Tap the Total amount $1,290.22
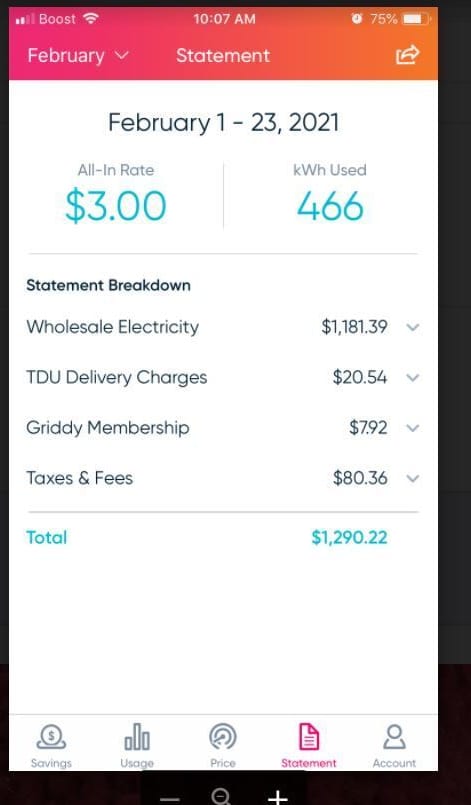 (x=349, y=538)
